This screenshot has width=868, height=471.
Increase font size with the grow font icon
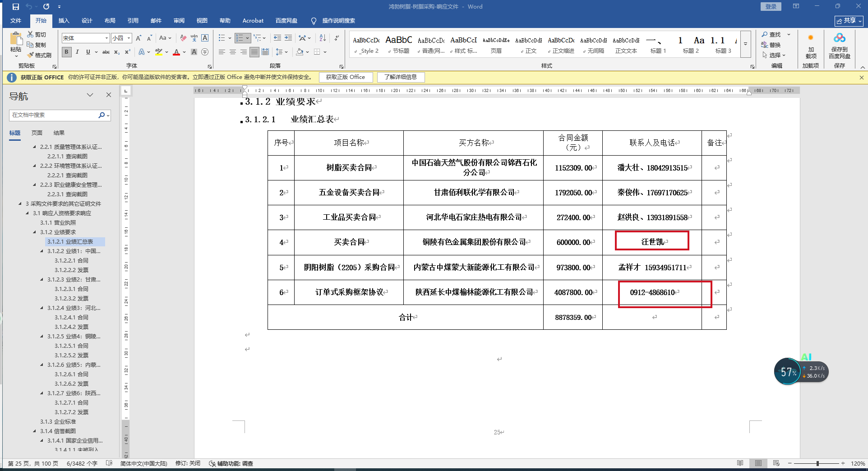click(x=139, y=38)
